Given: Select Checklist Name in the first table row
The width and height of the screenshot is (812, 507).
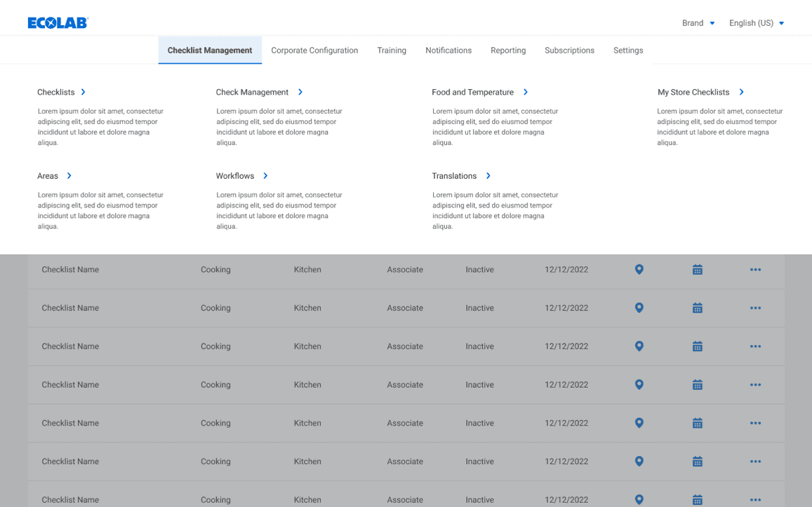Looking at the screenshot, I should pos(70,269).
